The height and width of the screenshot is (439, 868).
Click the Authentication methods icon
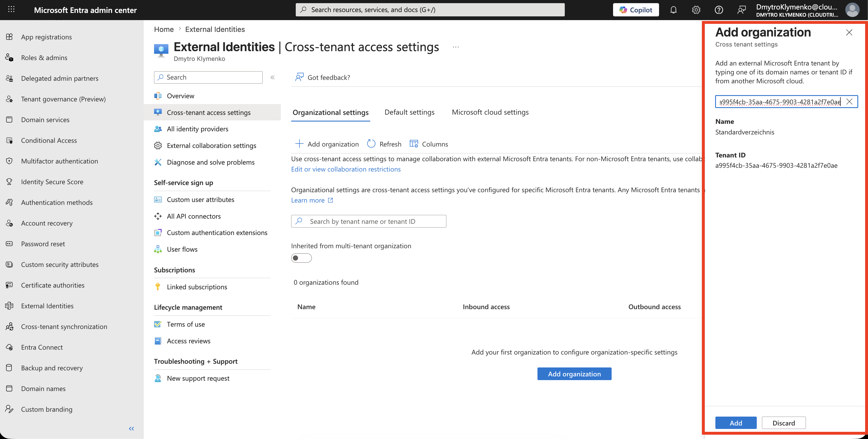coord(9,202)
